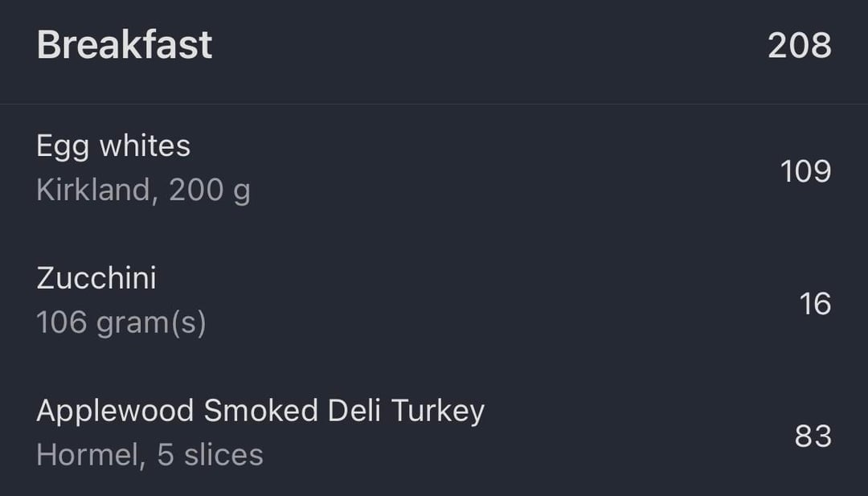
Task: Click the word Turkey in the entry title
Action: [x=438, y=411]
